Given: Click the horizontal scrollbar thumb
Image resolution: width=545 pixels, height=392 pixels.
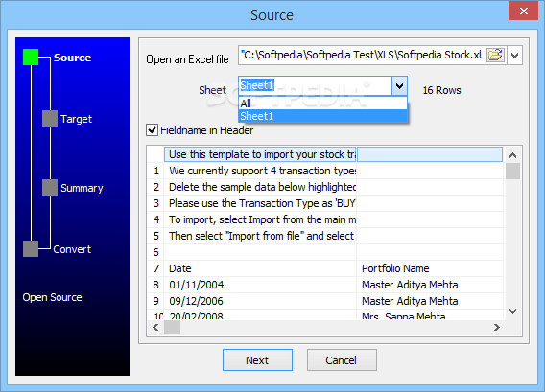Looking at the screenshot, I should click(172, 327).
